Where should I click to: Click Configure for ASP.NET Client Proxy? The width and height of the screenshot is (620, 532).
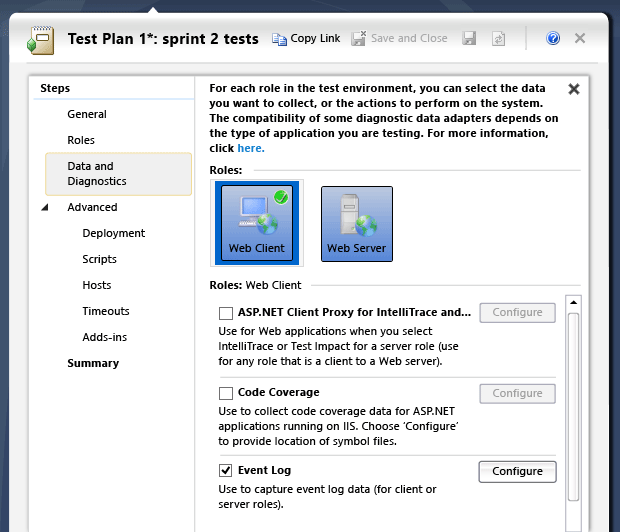click(x=517, y=312)
